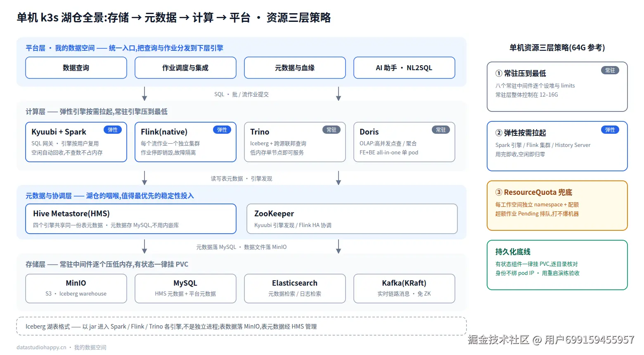Click 'Iceberg + 跨源联邦查询' text
644x355 pixels.
pos(278,144)
